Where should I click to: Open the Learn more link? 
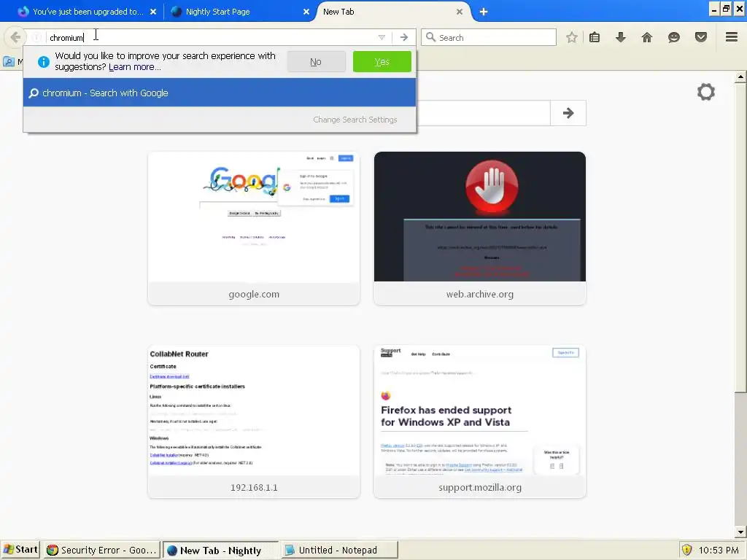pyautogui.click(x=135, y=67)
